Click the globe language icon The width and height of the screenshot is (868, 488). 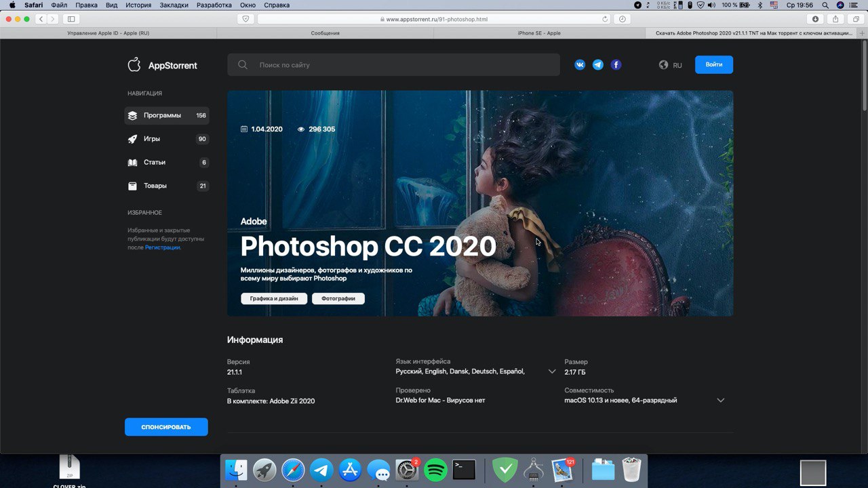(x=663, y=65)
